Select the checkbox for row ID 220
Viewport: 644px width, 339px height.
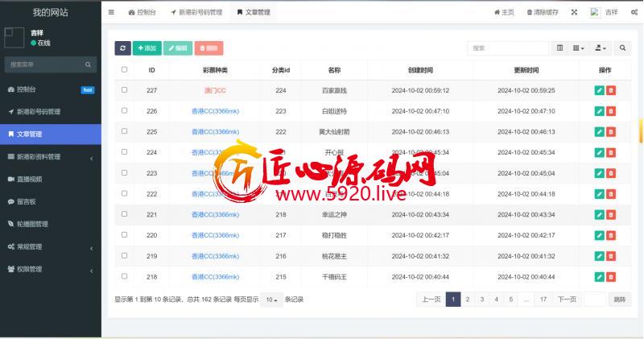(124, 235)
